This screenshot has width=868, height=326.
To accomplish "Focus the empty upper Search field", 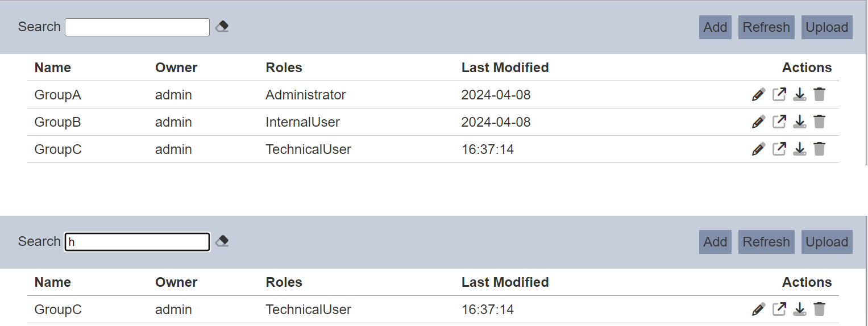I will 137,27.
